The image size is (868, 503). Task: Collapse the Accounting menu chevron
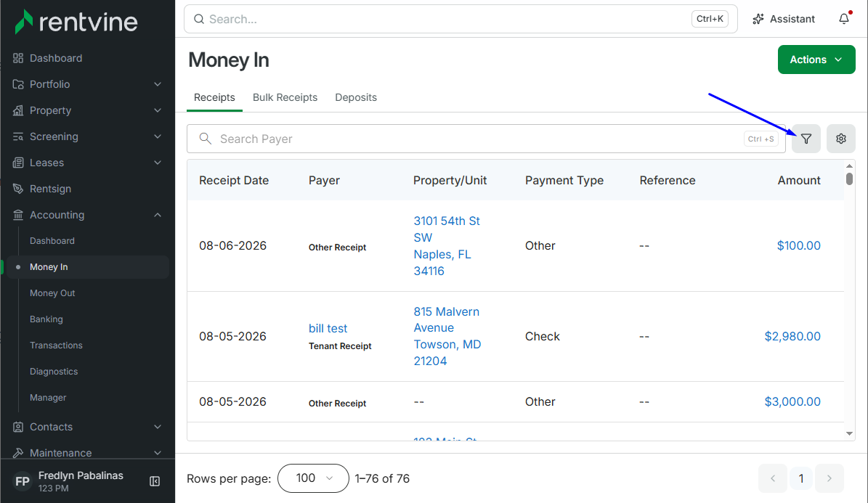point(158,215)
